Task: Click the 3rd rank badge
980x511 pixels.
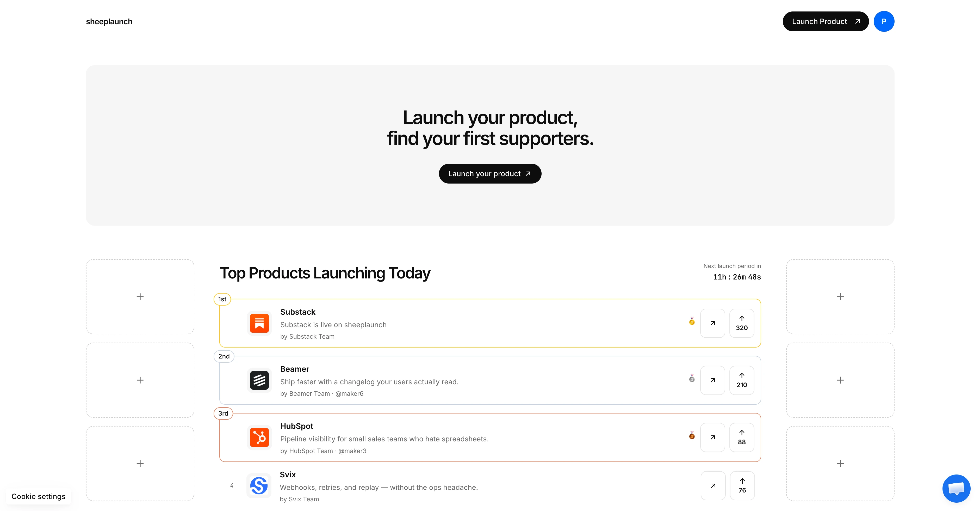Action: (x=223, y=413)
